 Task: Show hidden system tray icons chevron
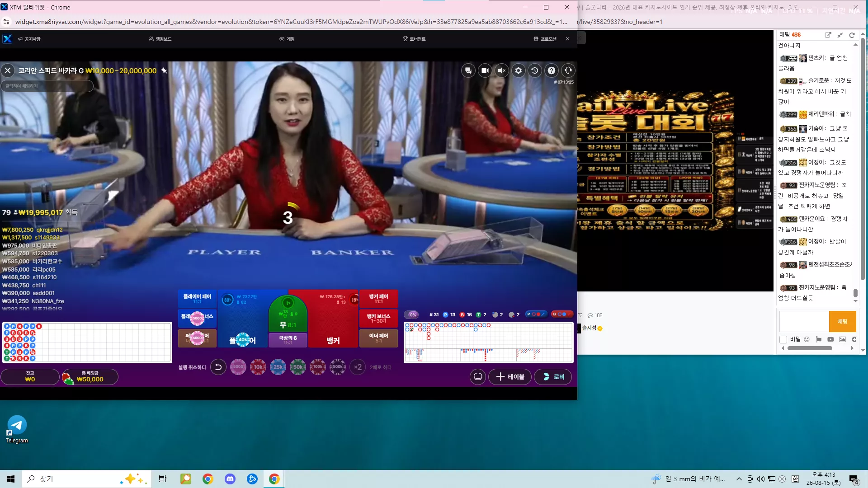[739, 479]
